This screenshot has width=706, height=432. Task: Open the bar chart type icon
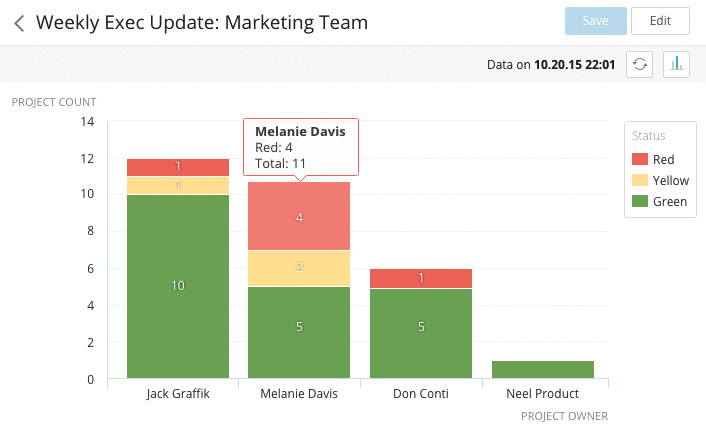pyautogui.click(x=677, y=64)
